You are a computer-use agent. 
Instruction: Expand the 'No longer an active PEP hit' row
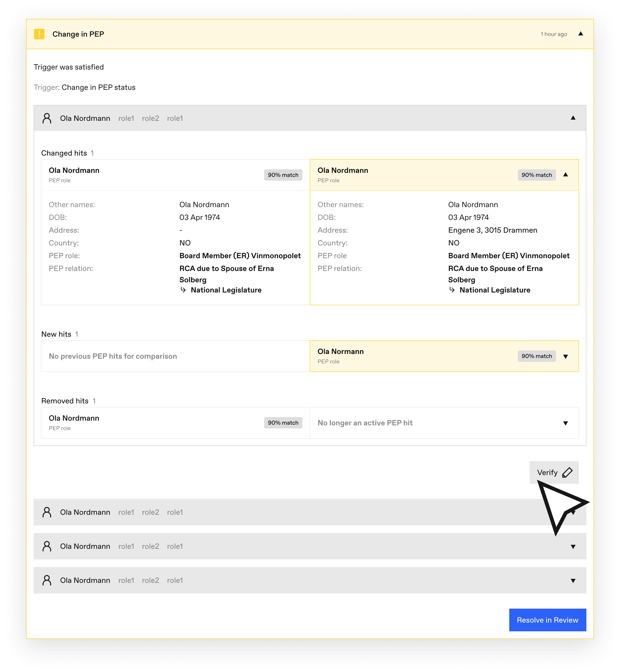coord(566,423)
